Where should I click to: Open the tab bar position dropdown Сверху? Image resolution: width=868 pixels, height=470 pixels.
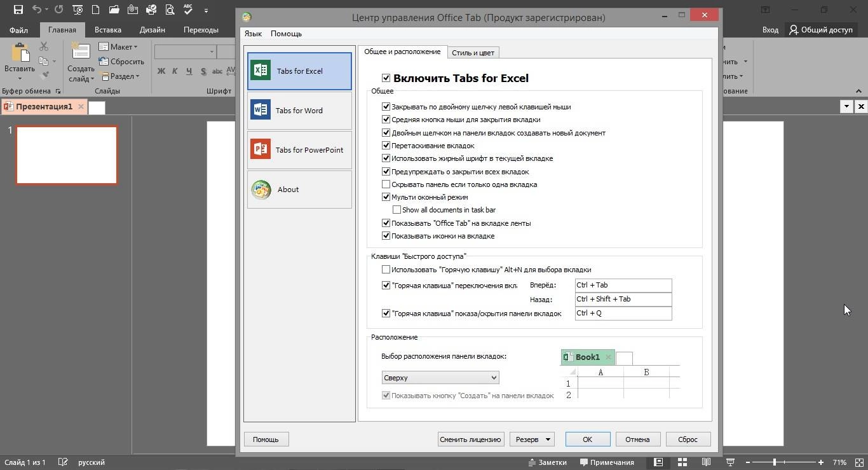[440, 378]
